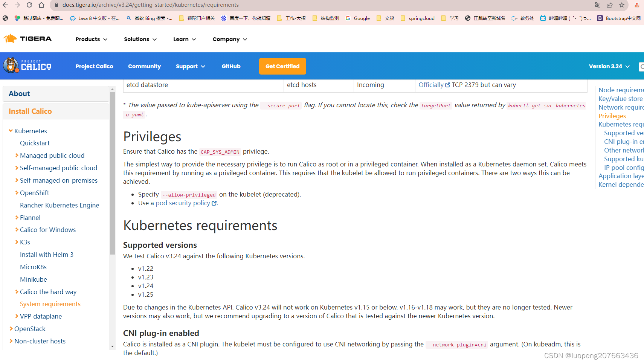Image resolution: width=644 pixels, height=363 pixels.
Task: Open the 学习 bookmark folder
Action: point(450,18)
